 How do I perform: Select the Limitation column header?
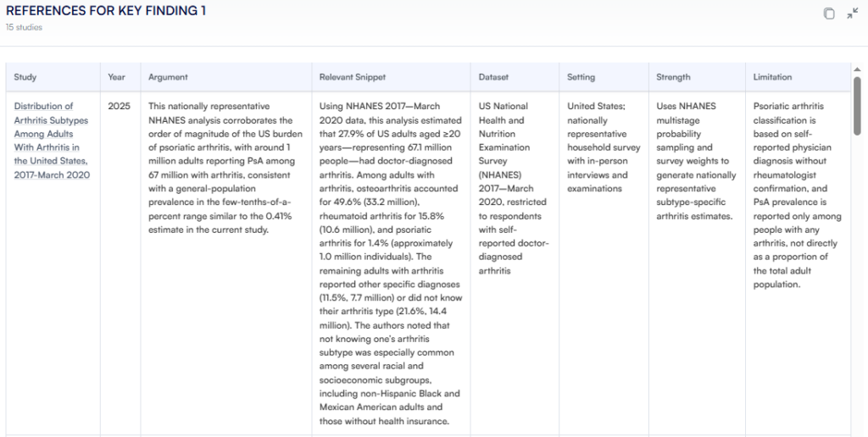(x=774, y=77)
